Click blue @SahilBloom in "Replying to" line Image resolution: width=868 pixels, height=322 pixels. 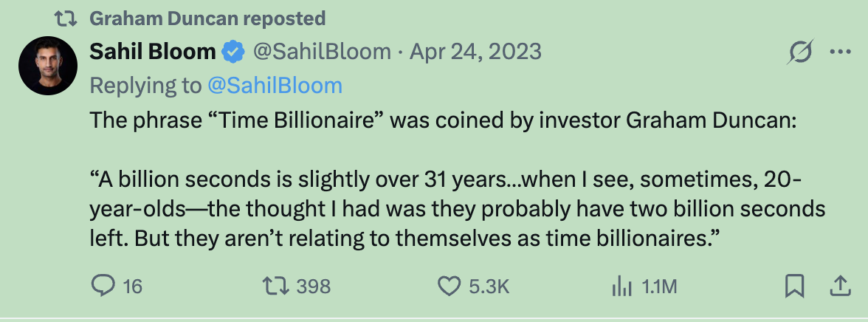click(275, 86)
